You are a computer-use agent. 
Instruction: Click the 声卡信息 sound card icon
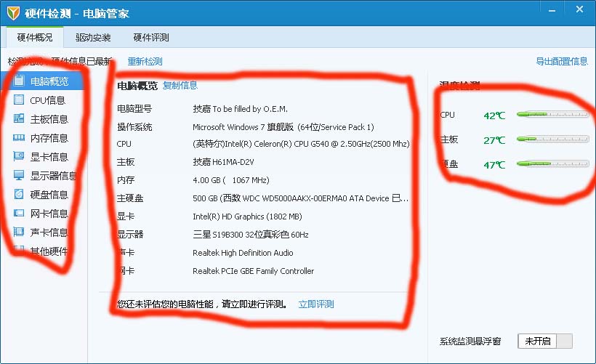point(20,232)
